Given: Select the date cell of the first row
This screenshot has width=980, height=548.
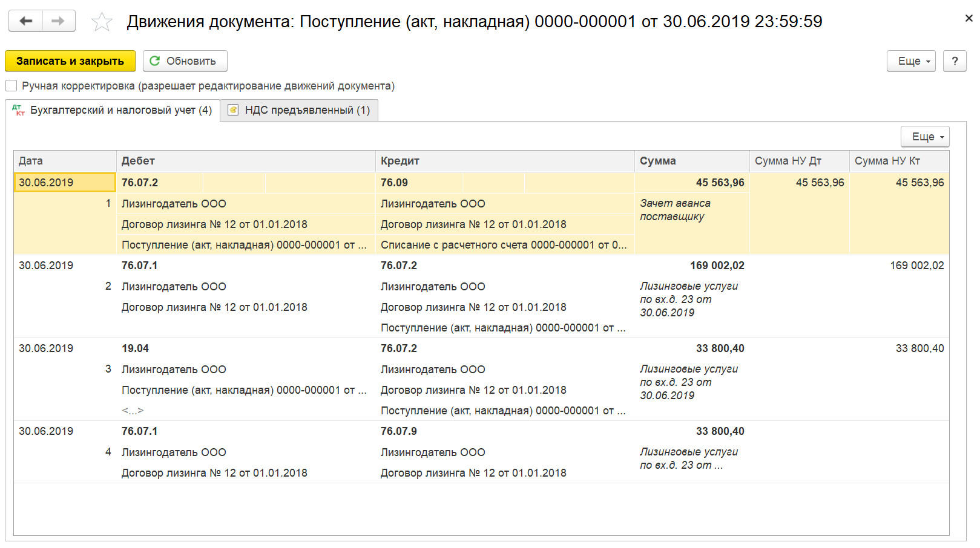Looking at the screenshot, I should tap(65, 183).
